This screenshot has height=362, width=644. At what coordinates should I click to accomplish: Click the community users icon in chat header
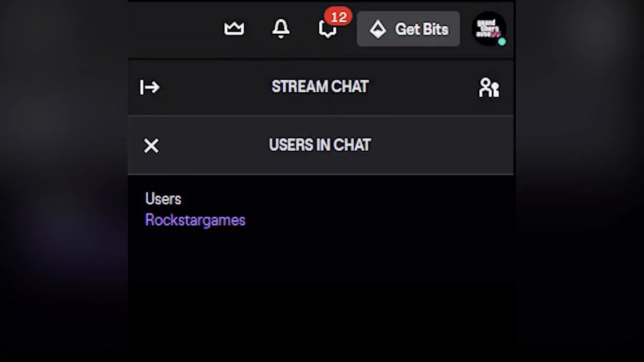[488, 87]
